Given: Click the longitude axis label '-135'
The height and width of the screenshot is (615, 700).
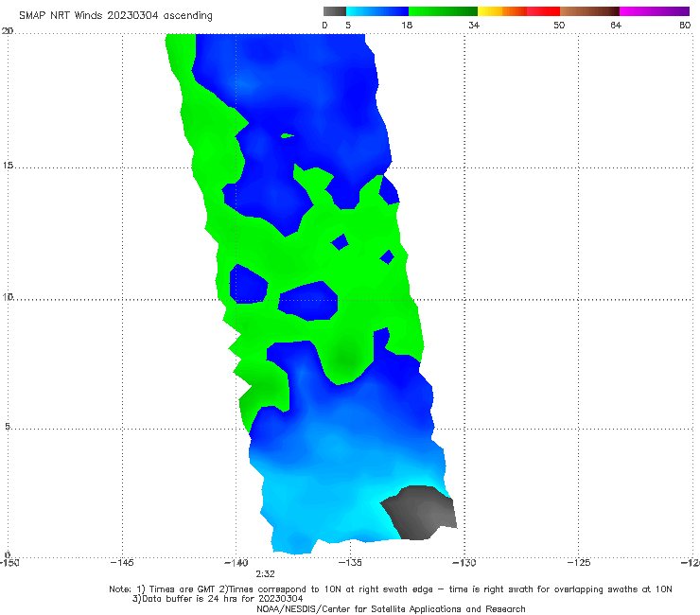Looking at the screenshot, I should click(x=350, y=563).
